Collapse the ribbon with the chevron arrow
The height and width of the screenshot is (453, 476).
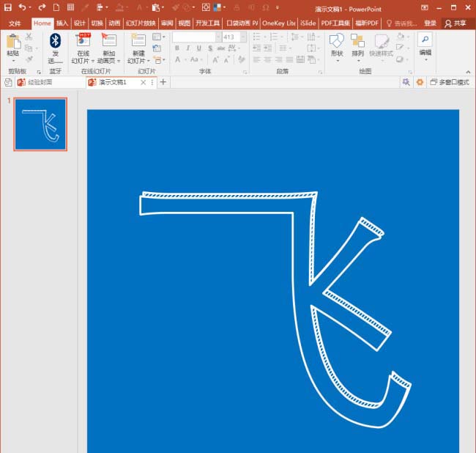[x=469, y=71]
